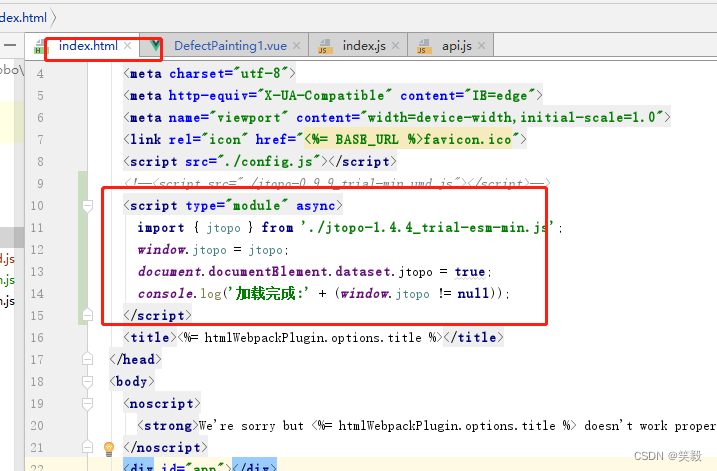Image resolution: width=717 pixels, height=471 pixels.
Task: Close the DefectPainting1.vue tab
Action: click(x=296, y=46)
